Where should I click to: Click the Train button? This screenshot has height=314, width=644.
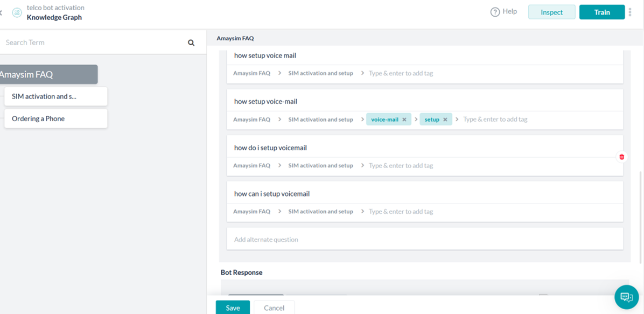click(601, 12)
